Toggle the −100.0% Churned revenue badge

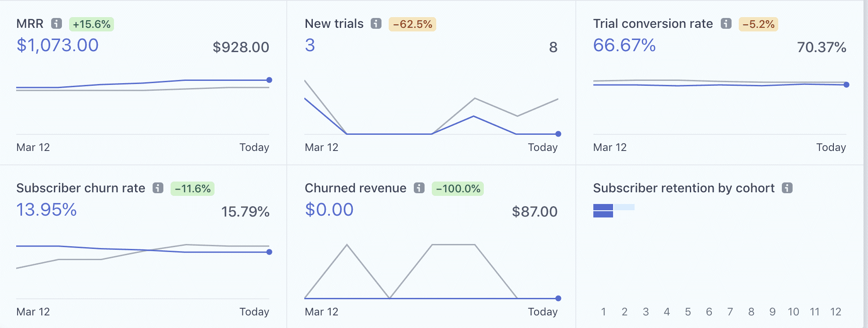click(458, 189)
